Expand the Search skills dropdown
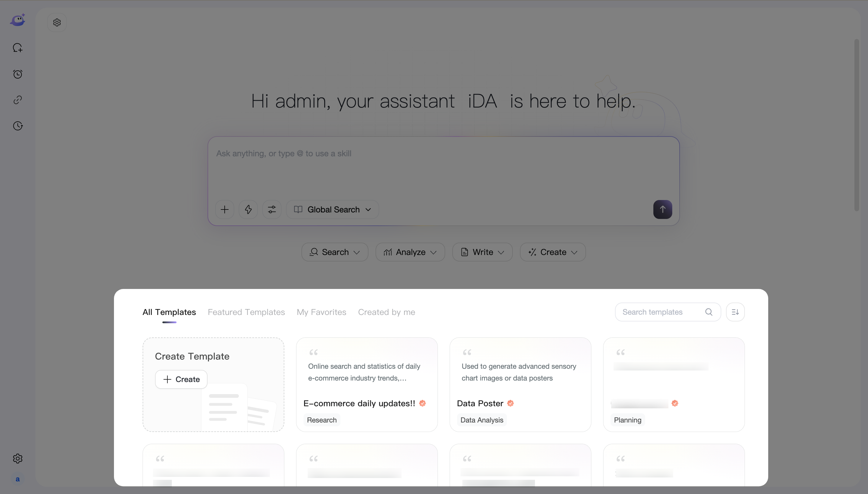This screenshot has height=494, width=868. pyautogui.click(x=335, y=252)
